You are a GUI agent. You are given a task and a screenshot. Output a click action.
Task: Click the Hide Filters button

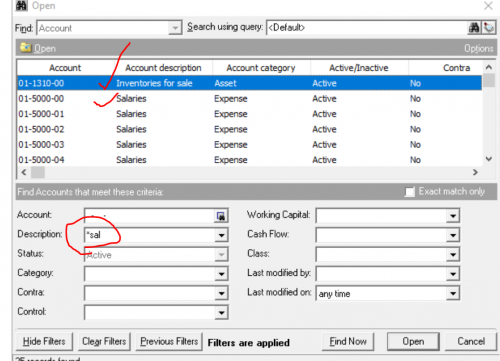pyautogui.click(x=44, y=341)
